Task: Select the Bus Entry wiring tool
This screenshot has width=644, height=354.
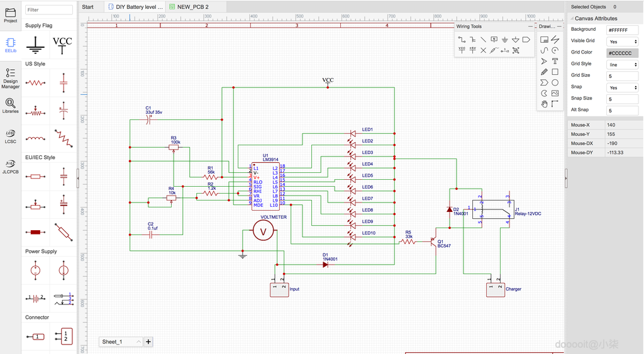Action: pyautogui.click(x=484, y=40)
